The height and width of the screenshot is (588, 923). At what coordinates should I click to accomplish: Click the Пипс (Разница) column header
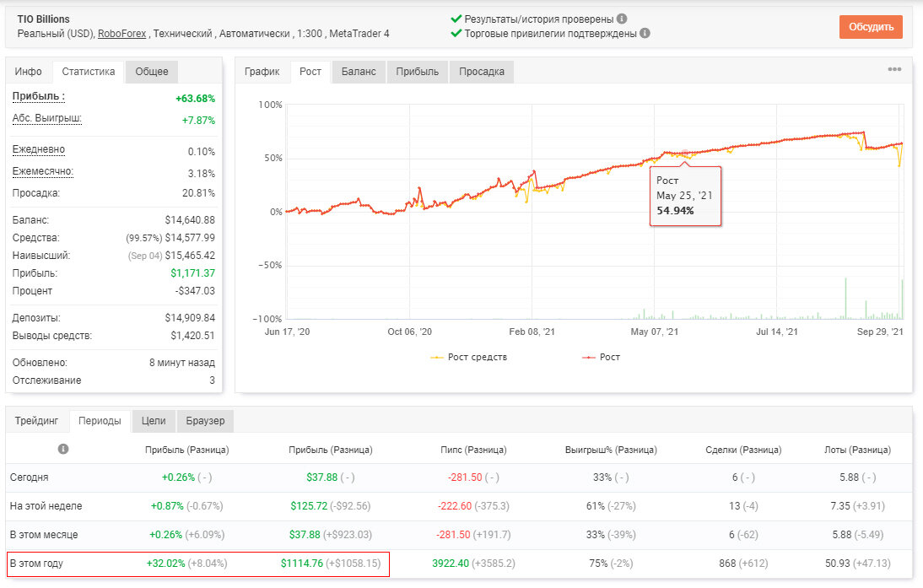(473, 450)
